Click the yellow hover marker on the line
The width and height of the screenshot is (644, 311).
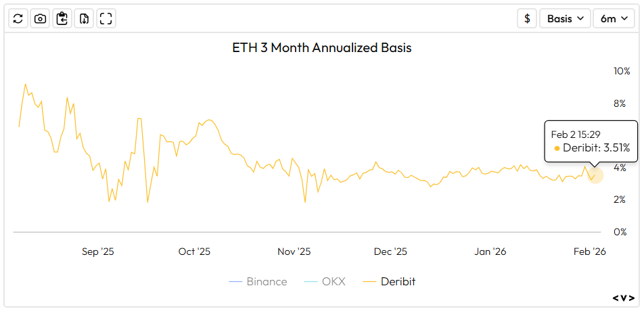pos(595,176)
